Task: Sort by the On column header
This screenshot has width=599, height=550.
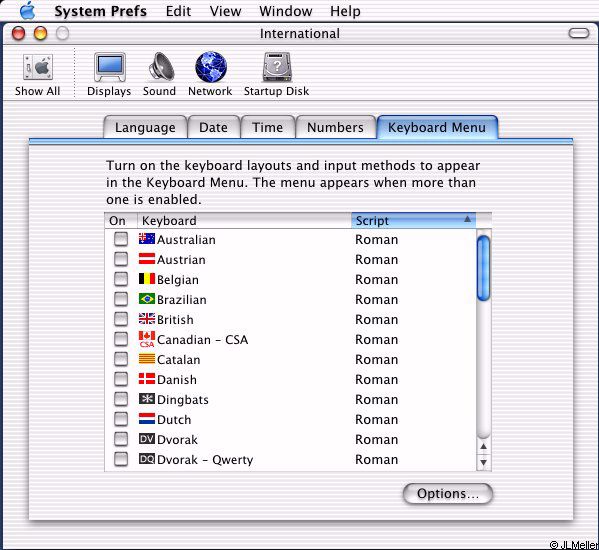Action: coord(121,220)
